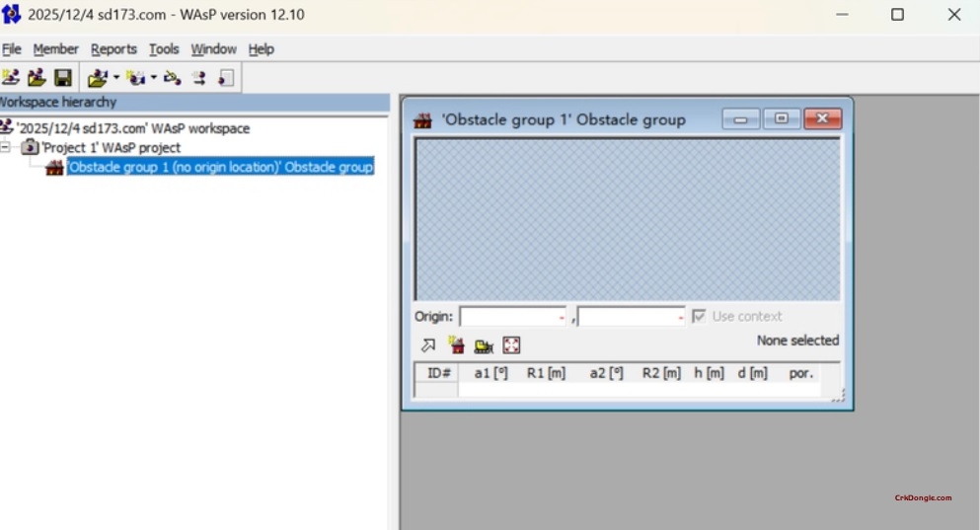Viewport: 980px width, 530px height.
Task: Click the obstacle group map view area
Action: point(628,219)
